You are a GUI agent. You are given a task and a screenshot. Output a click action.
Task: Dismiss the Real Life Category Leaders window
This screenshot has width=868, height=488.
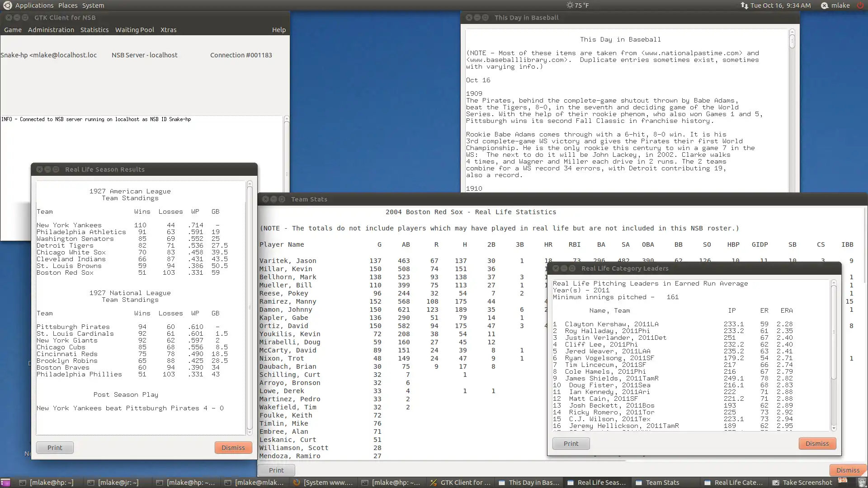pos(817,444)
